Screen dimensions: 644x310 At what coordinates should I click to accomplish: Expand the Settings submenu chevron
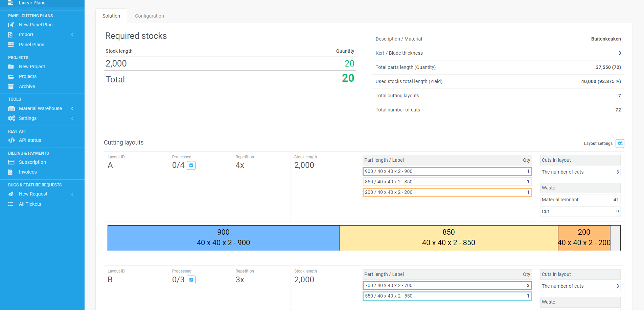click(72, 118)
